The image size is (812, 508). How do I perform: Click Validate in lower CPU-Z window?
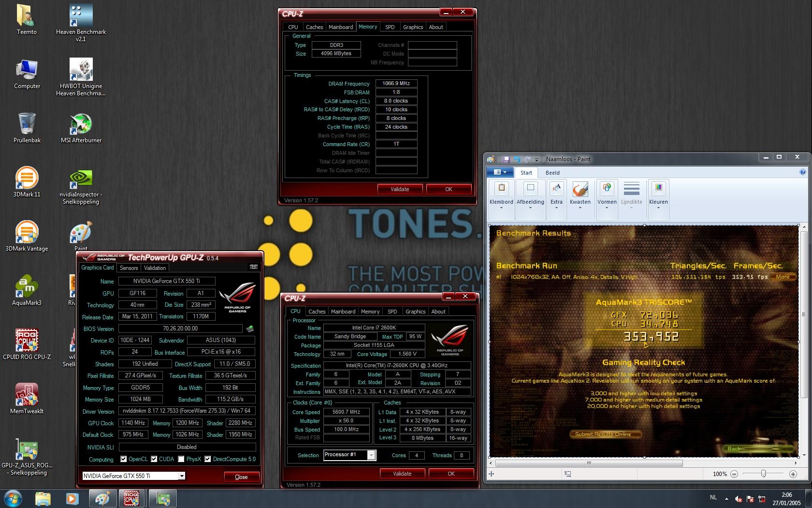(402, 474)
